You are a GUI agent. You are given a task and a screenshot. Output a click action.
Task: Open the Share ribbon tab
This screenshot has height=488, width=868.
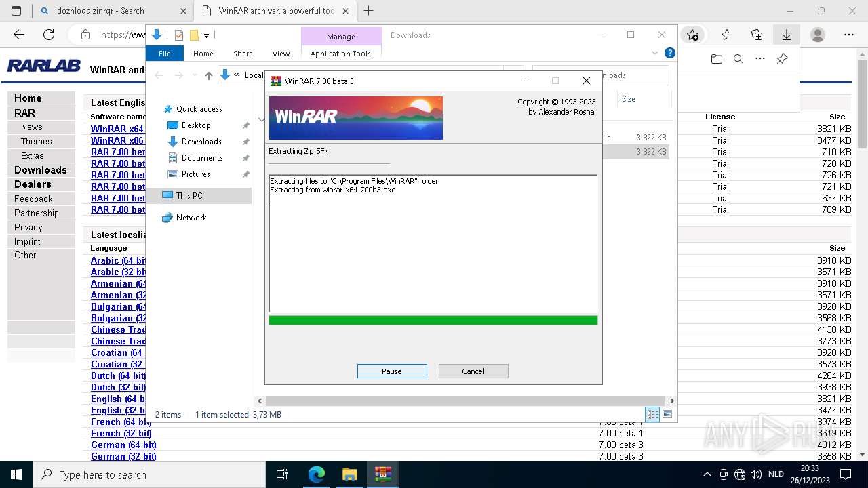[x=243, y=54]
